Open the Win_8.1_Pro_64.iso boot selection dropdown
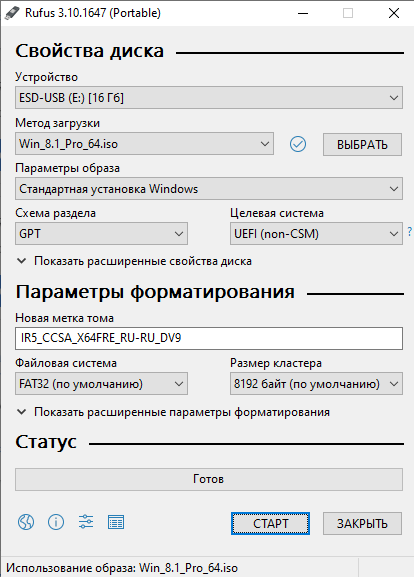 pyautogui.click(x=144, y=144)
